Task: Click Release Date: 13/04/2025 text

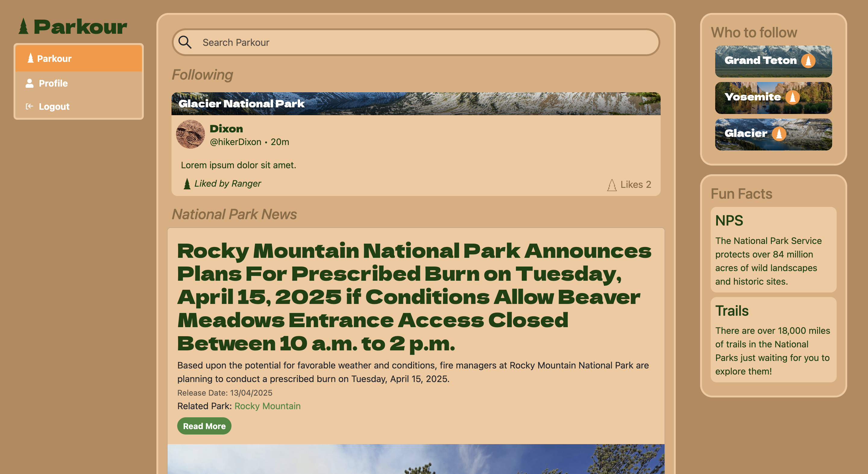Action: [x=225, y=393]
